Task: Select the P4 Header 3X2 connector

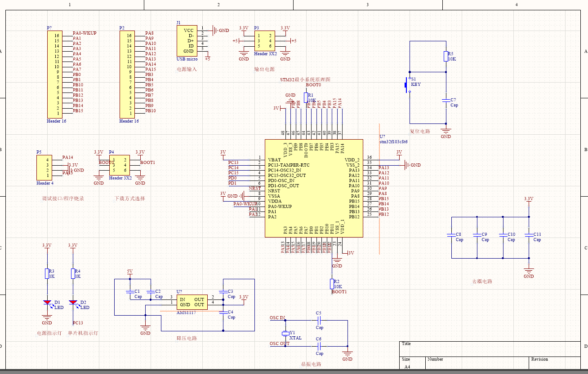Action: (x=120, y=165)
